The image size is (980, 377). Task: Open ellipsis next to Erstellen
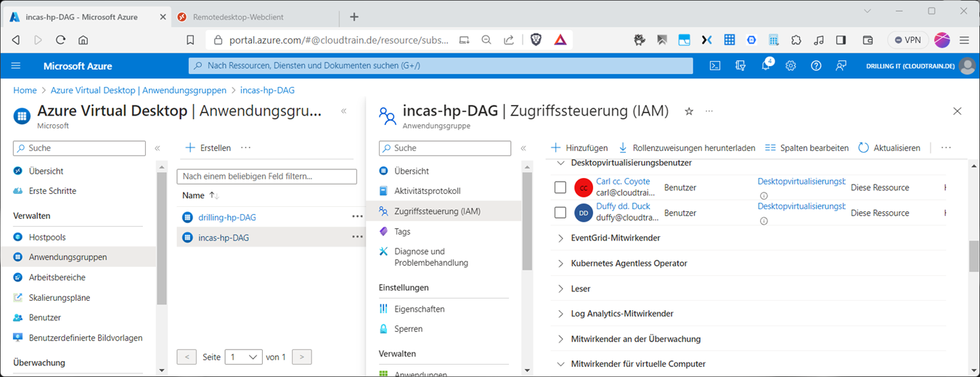click(246, 147)
